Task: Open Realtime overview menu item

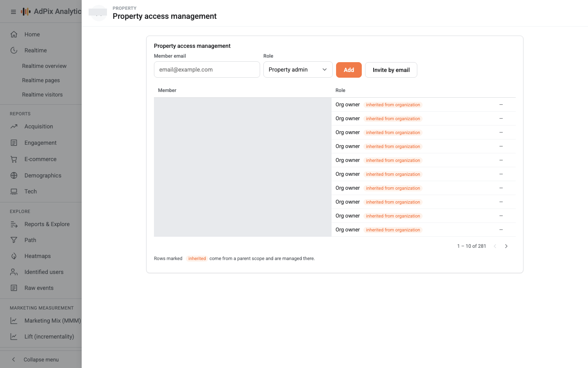Action: [x=44, y=66]
